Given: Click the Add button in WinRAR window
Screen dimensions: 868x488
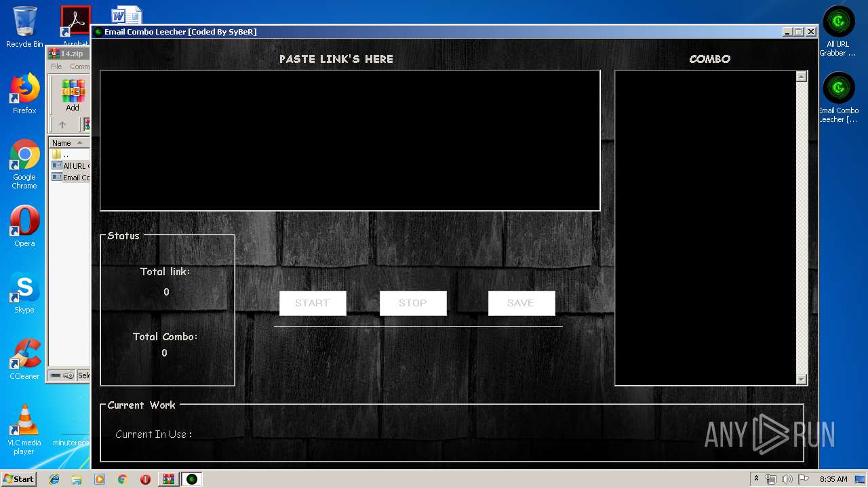Looking at the screenshot, I should click(x=73, y=96).
